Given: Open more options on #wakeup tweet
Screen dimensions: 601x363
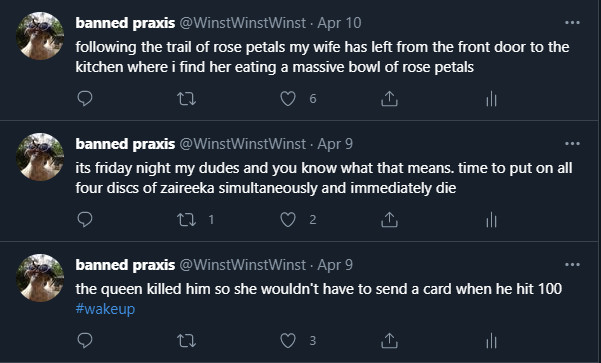Looking at the screenshot, I should [572, 264].
